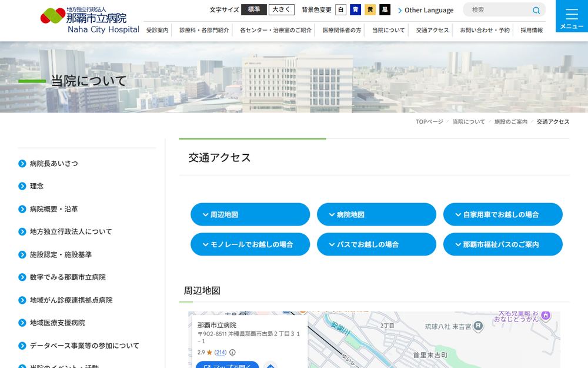Click the Naha City Hospital logo
Screen dimensions: 588x368
pos(89,20)
